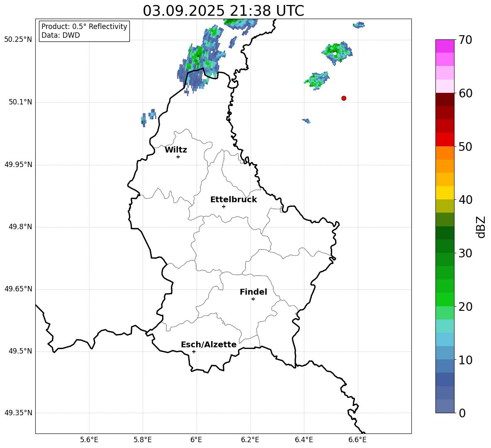This screenshot has height=448, width=491.
Task: Click the Findel station cross marker
Action: 253,299
